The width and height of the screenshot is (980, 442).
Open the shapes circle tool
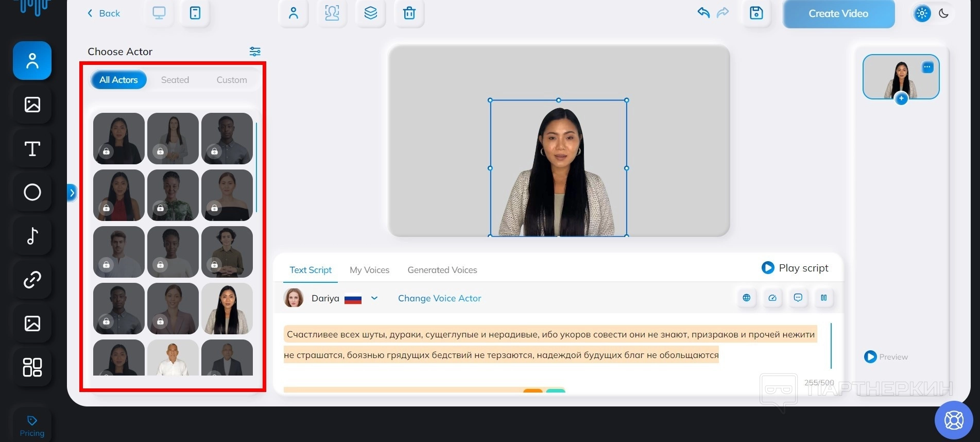point(32,192)
